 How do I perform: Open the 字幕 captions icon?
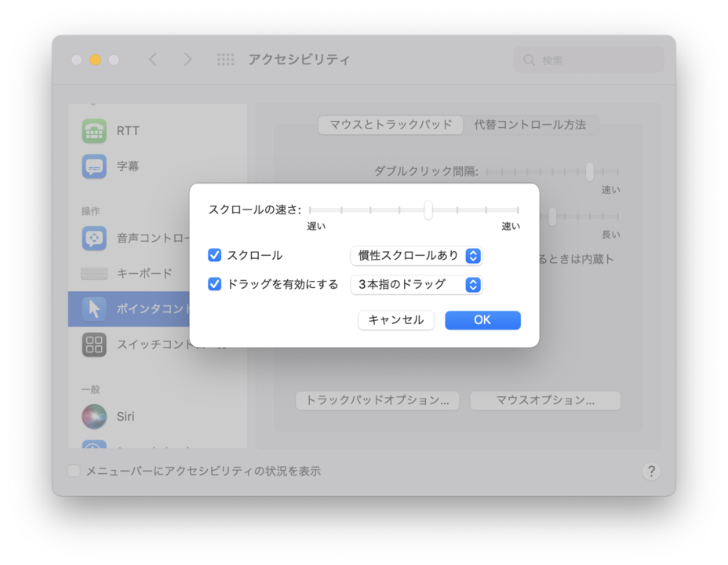click(94, 166)
